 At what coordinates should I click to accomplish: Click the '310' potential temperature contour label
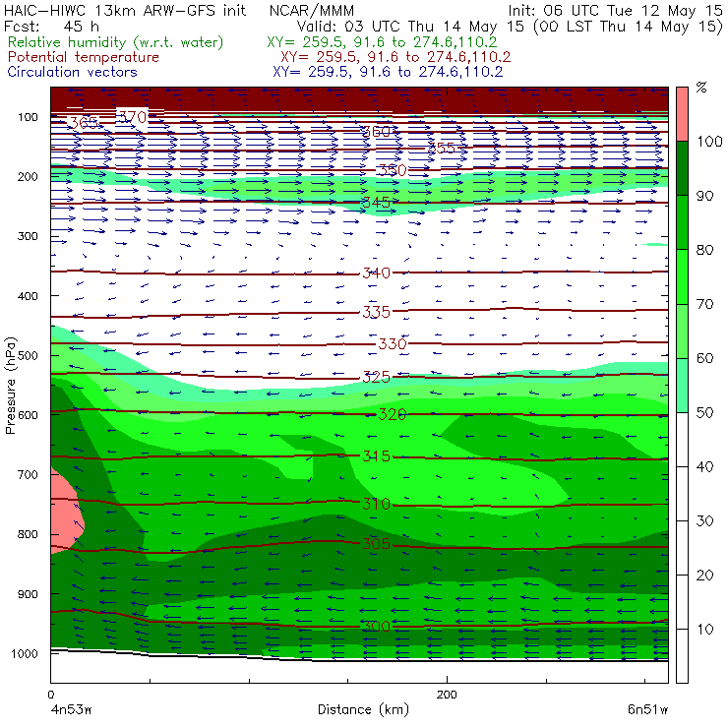click(x=376, y=504)
